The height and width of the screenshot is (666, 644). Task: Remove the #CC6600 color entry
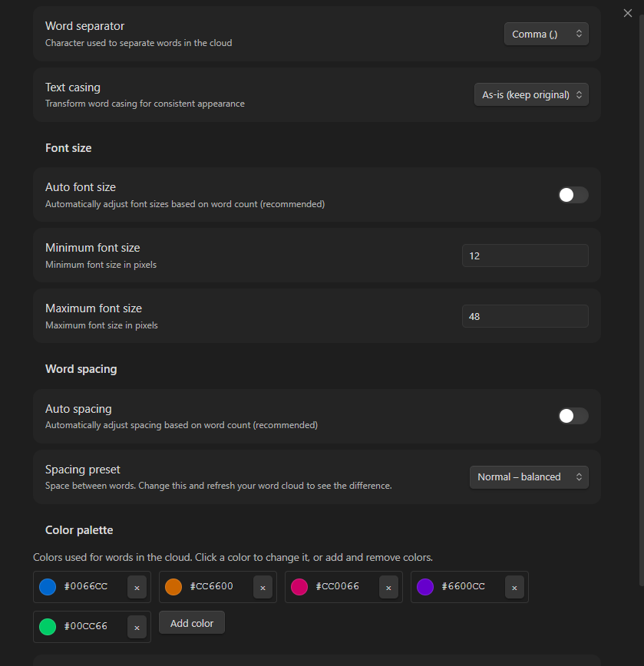click(262, 587)
